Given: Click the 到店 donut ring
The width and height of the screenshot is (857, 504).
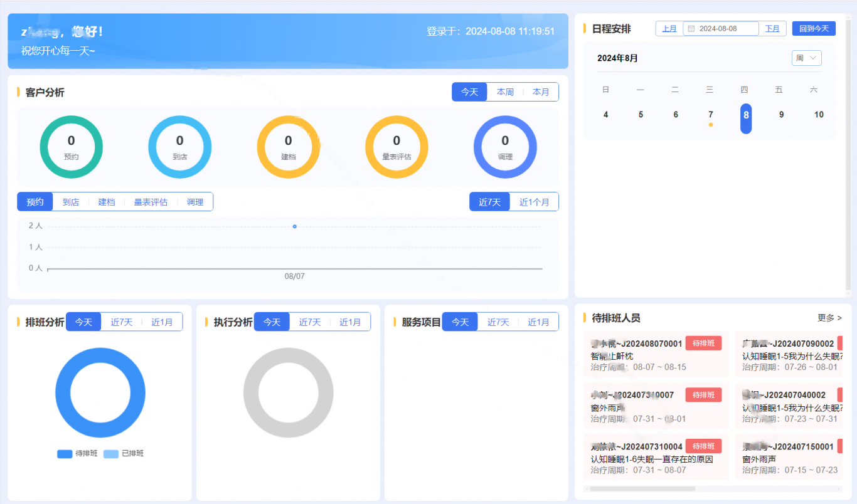Looking at the screenshot, I should tap(179, 147).
